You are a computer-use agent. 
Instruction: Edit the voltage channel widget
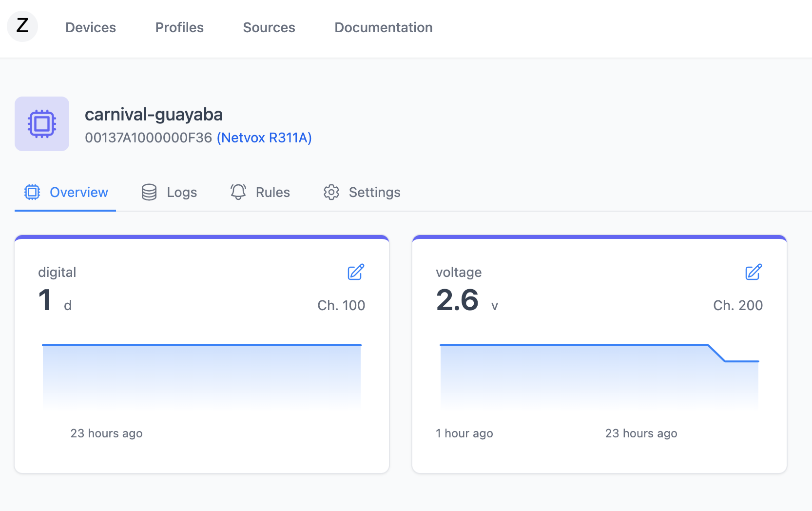tap(753, 272)
